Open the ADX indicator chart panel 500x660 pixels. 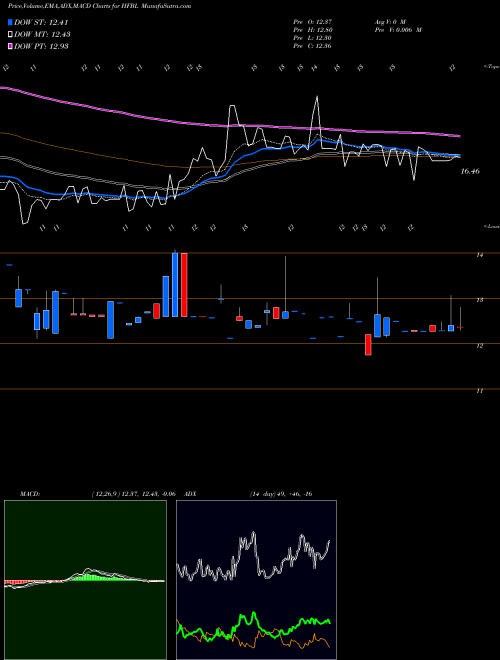pos(256,580)
